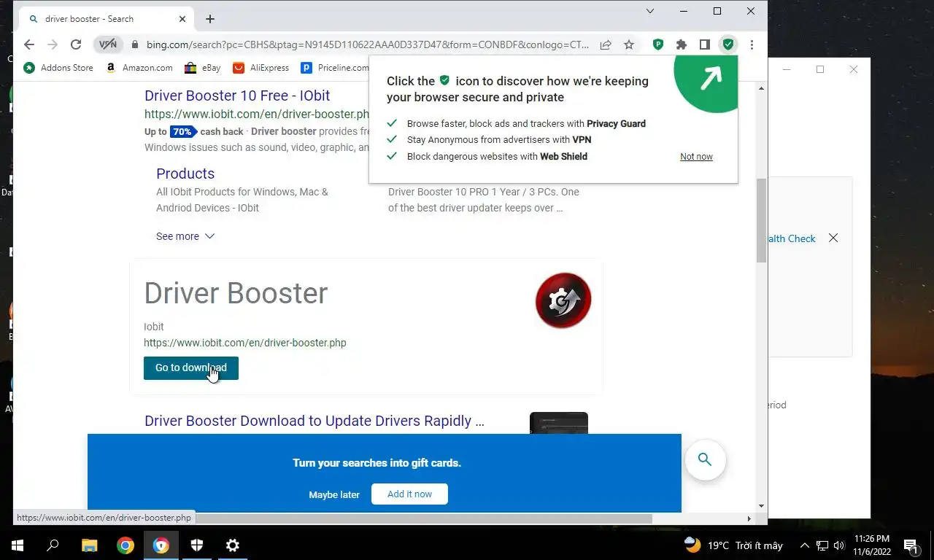
Task: Dismiss the popup with Not now
Action: (x=696, y=157)
